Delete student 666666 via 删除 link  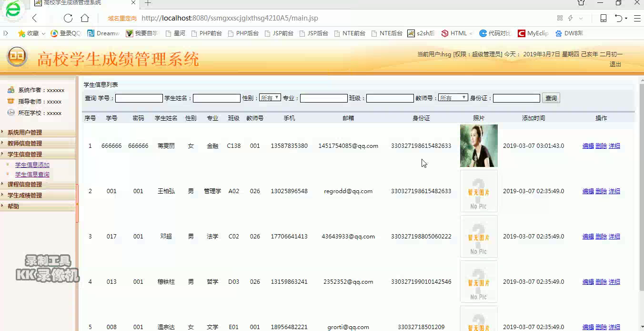[x=601, y=146]
